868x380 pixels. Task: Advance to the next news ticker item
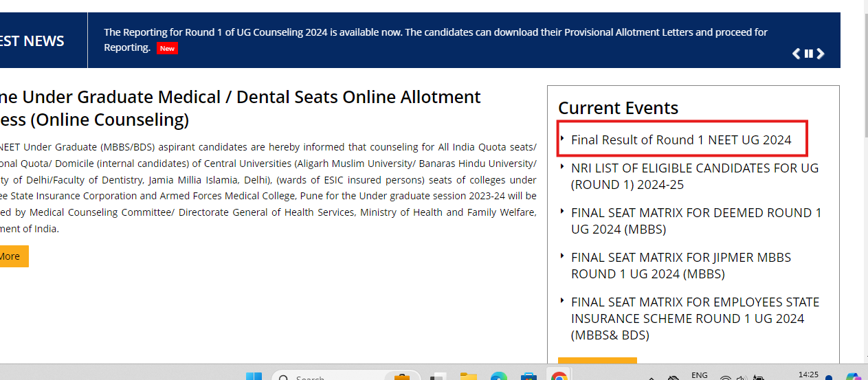click(821, 54)
